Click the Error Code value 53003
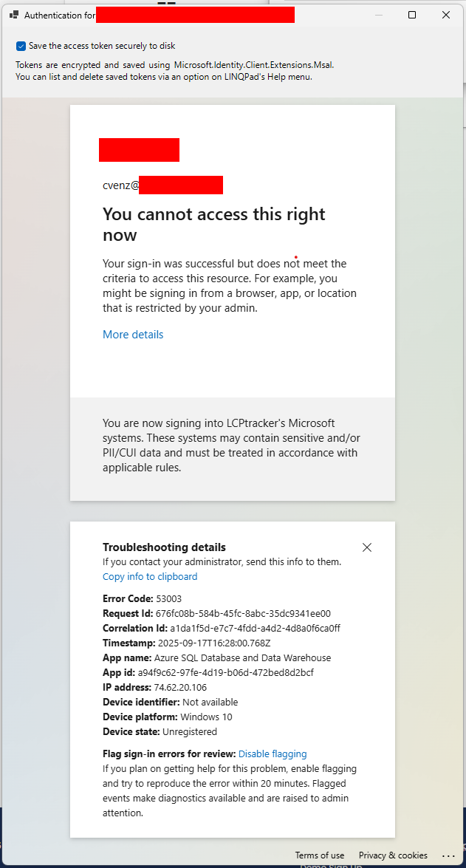The image size is (466, 868). point(169,598)
